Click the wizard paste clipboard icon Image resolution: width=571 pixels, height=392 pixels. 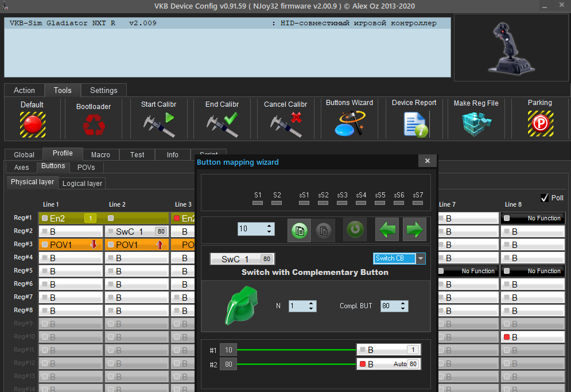point(323,230)
